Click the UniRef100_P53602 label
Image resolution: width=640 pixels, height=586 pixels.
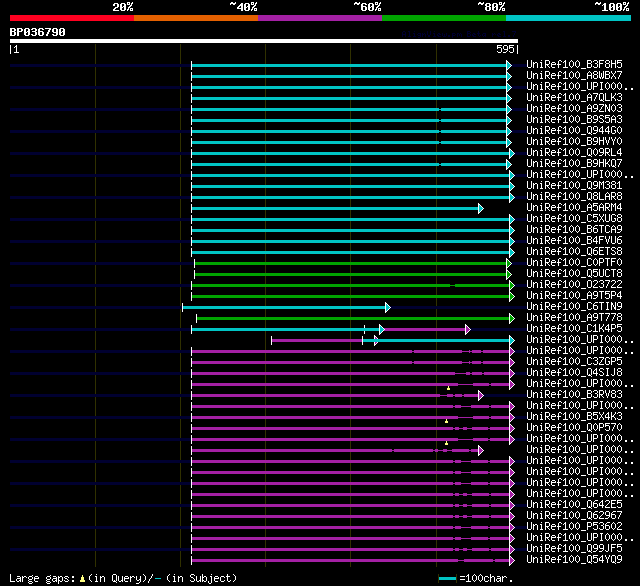click(x=574, y=527)
